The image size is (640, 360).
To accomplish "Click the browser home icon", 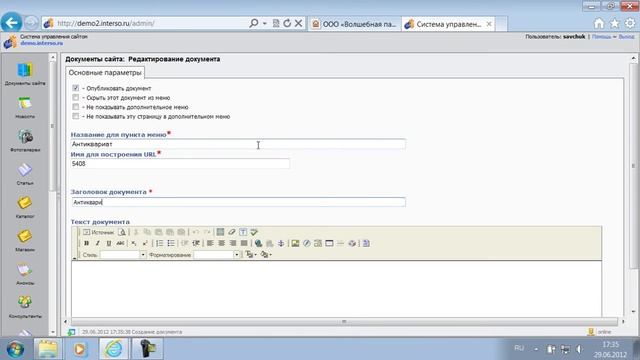I will coord(599,24).
